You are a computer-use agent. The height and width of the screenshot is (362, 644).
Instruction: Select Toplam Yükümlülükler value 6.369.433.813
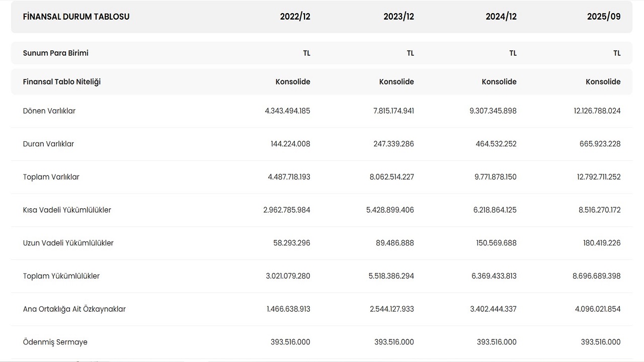[494, 276]
